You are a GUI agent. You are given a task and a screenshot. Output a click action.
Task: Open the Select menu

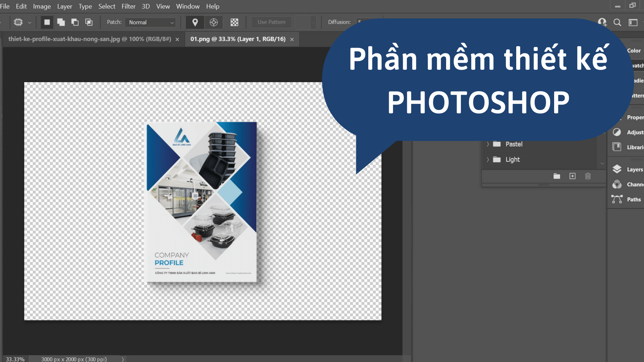(107, 6)
